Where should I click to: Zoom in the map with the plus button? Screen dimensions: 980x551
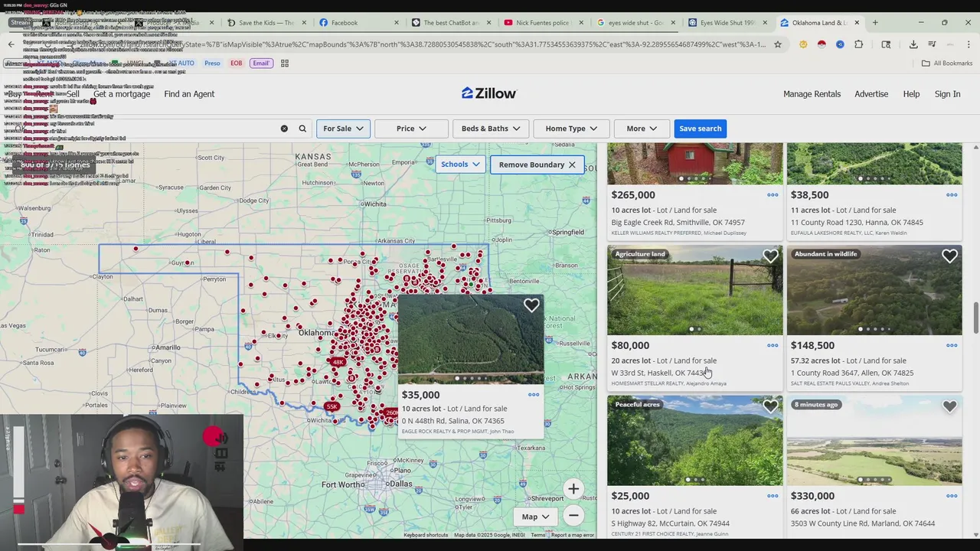point(573,489)
